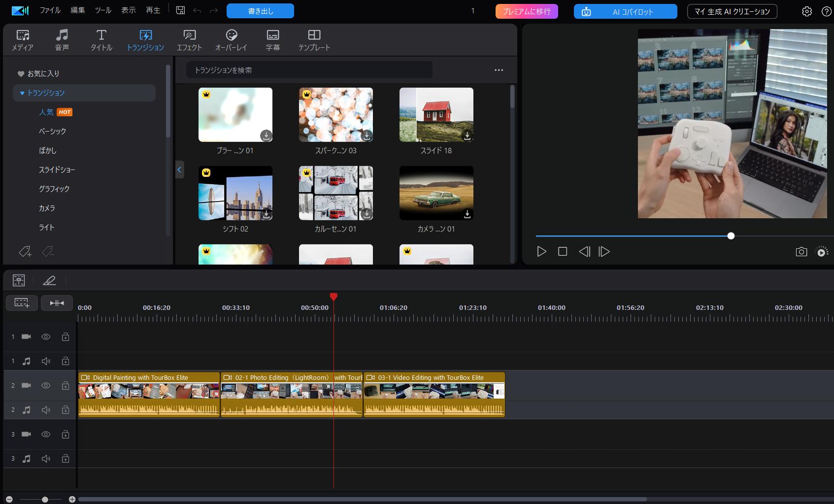Click the トランジションを検索 search field
Viewport: 834px width, 504px height.
[309, 70]
